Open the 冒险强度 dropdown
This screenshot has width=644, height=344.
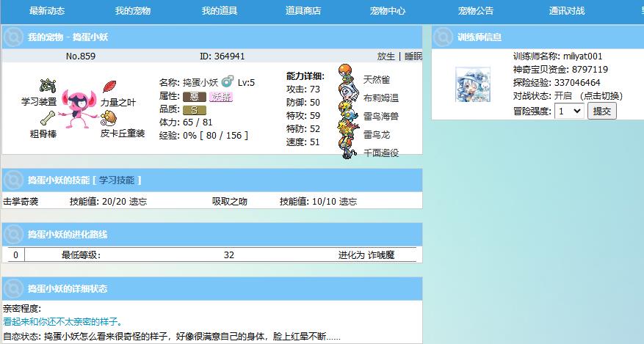click(x=569, y=111)
